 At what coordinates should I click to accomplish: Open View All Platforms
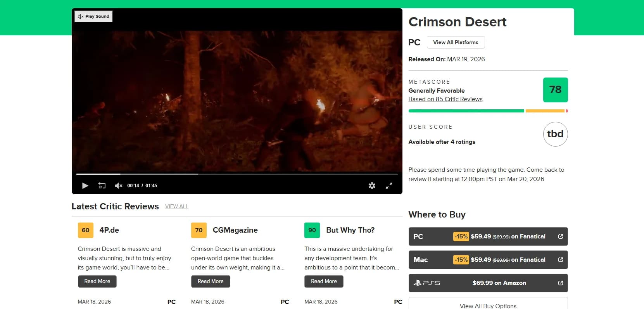click(456, 42)
